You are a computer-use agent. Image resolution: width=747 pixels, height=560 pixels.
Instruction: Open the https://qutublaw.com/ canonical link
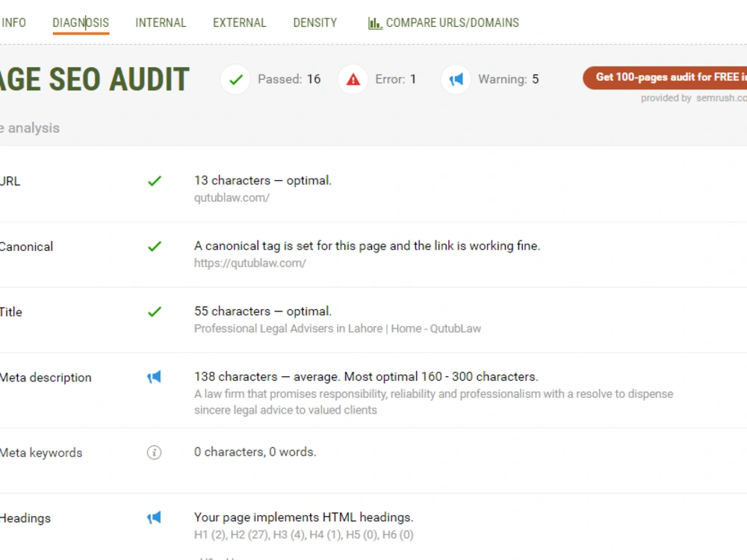pos(249,264)
